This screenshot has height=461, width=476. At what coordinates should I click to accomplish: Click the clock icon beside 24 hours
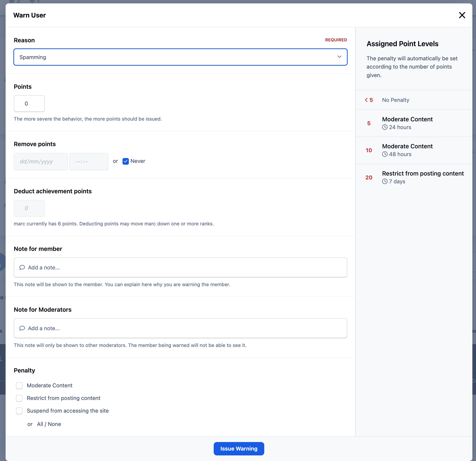click(x=385, y=127)
